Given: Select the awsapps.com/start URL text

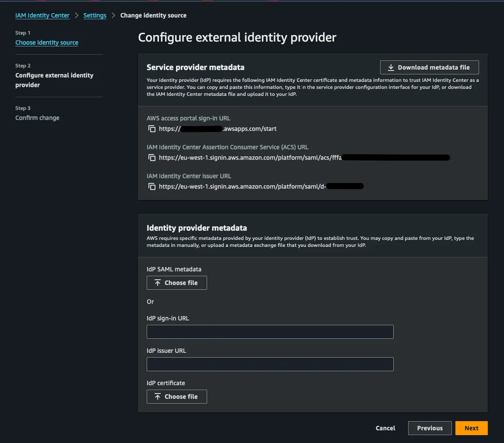Looking at the screenshot, I should pos(217,129).
